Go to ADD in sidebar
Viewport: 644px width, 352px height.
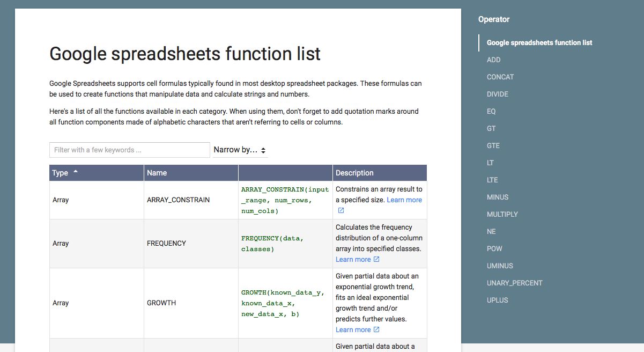(x=493, y=60)
